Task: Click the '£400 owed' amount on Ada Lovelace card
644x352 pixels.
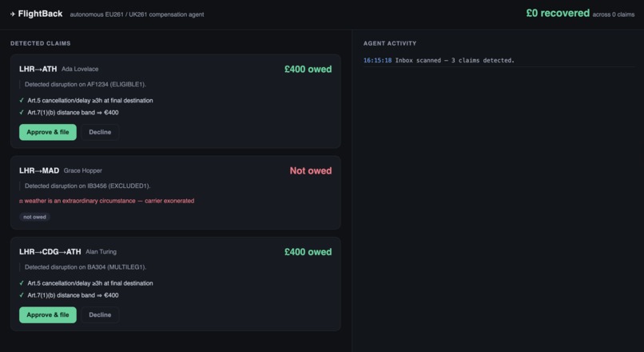Action: [308, 69]
